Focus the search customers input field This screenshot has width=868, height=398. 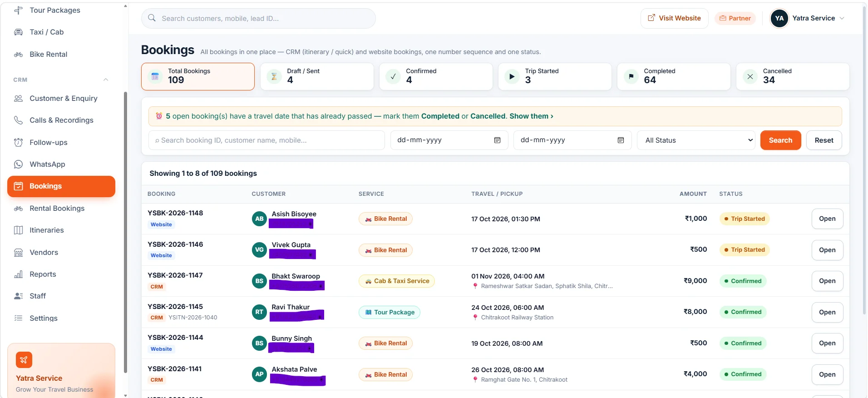tap(258, 18)
